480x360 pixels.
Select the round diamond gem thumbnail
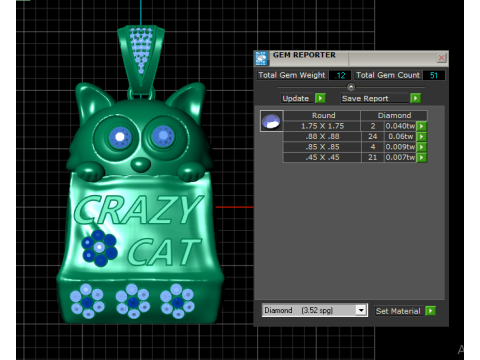[x=271, y=121]
